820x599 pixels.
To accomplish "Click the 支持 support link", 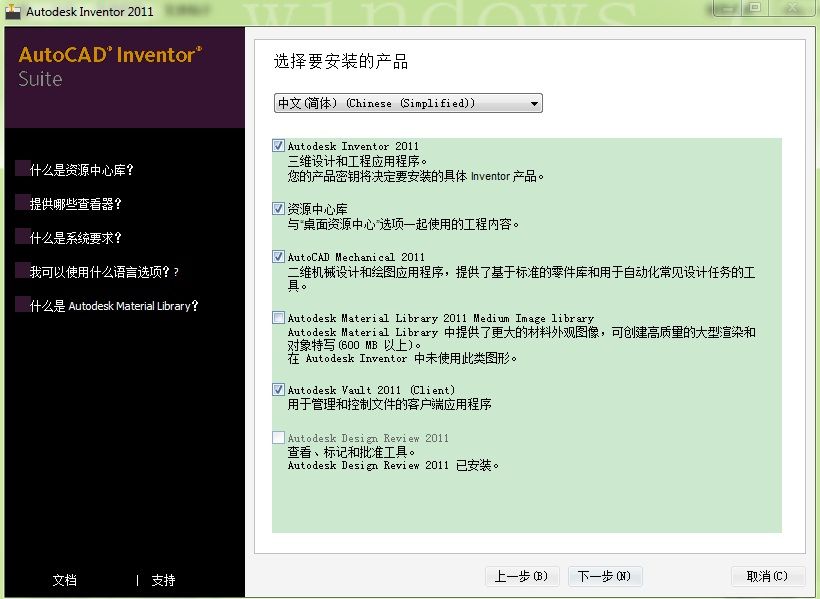I will click(163, 580).
